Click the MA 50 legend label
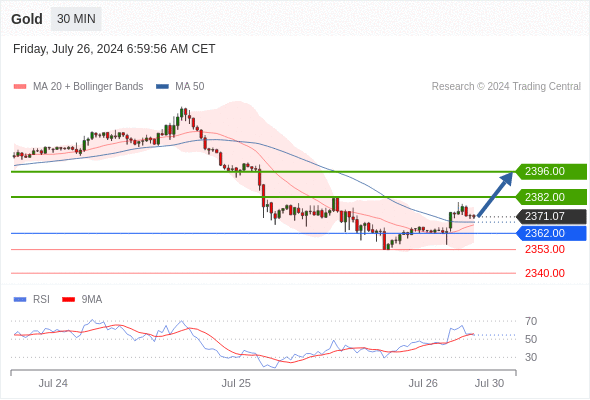Viewport: 590px width, 400px height. [190, 87]
